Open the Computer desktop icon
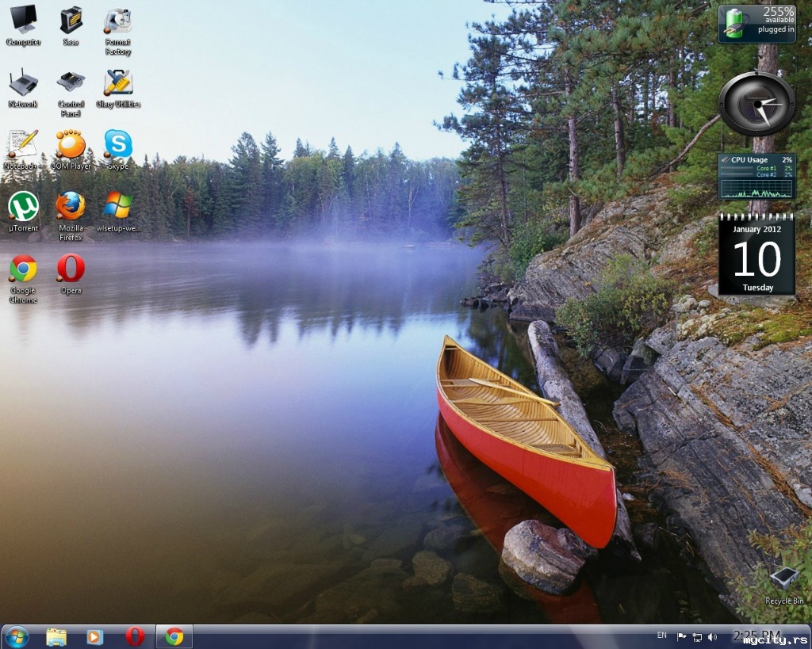This screenshot has height=649, width=812. click(x=23, y=25)
